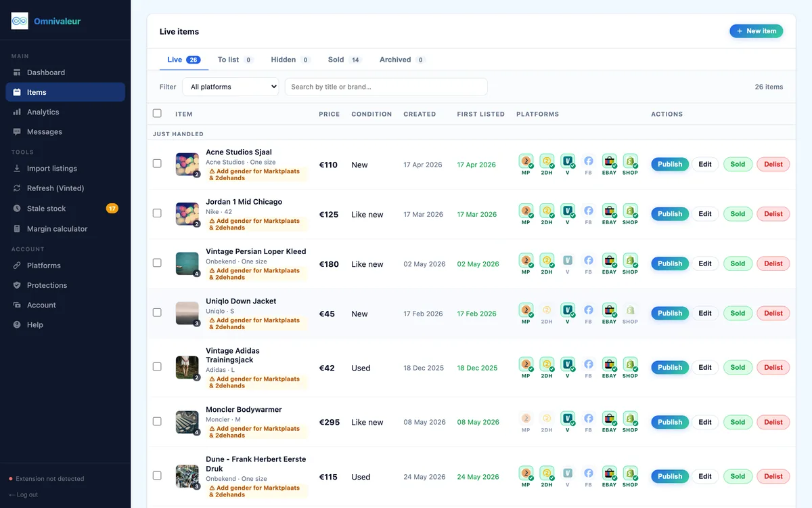The height and width of the screenshot is (508, 812).
Task: Tick checkbox for Jordan 1 Mid Chicago
Action: [157, 213]
